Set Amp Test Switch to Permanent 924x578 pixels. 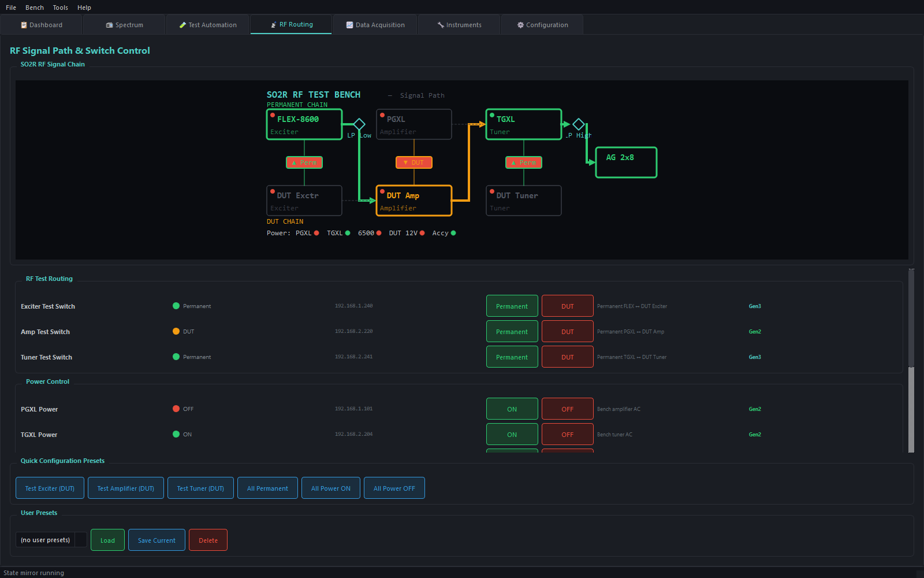click(512, 332)
